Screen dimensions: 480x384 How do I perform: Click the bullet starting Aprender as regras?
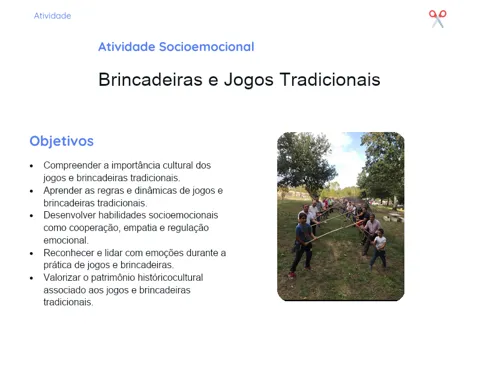click(x=133, y=197)
